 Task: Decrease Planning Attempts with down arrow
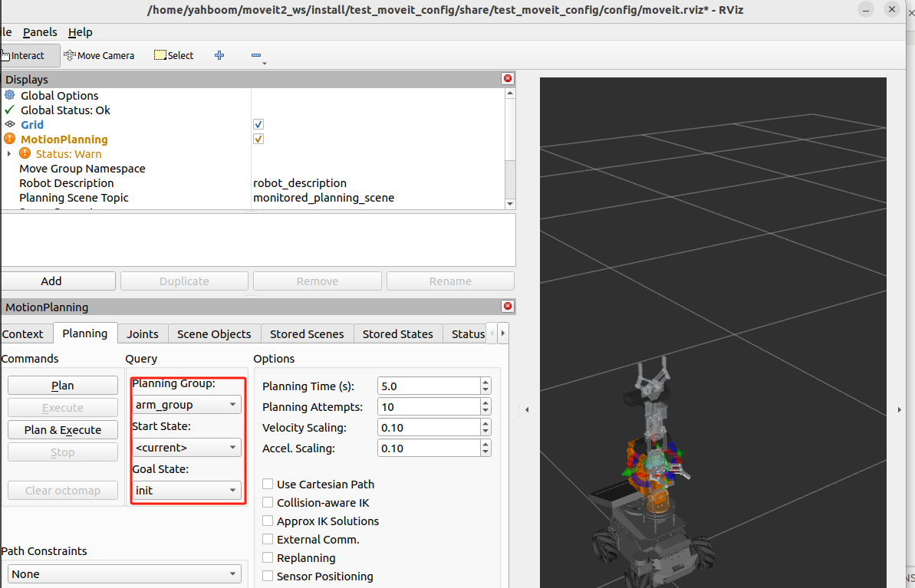click(x=485, y=411)
